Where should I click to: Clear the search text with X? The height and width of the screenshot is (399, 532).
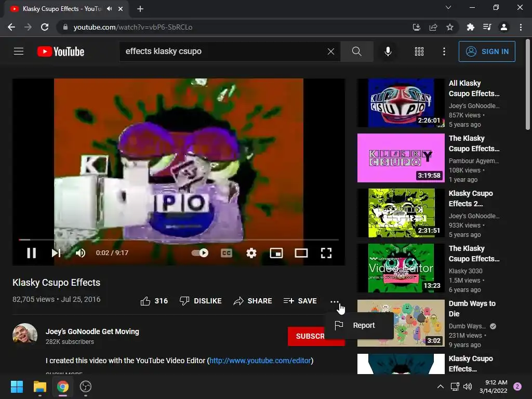coord(331,51)
